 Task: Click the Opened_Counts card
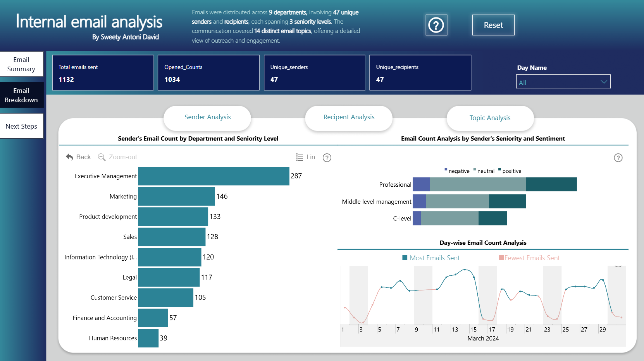pos(209,73)
